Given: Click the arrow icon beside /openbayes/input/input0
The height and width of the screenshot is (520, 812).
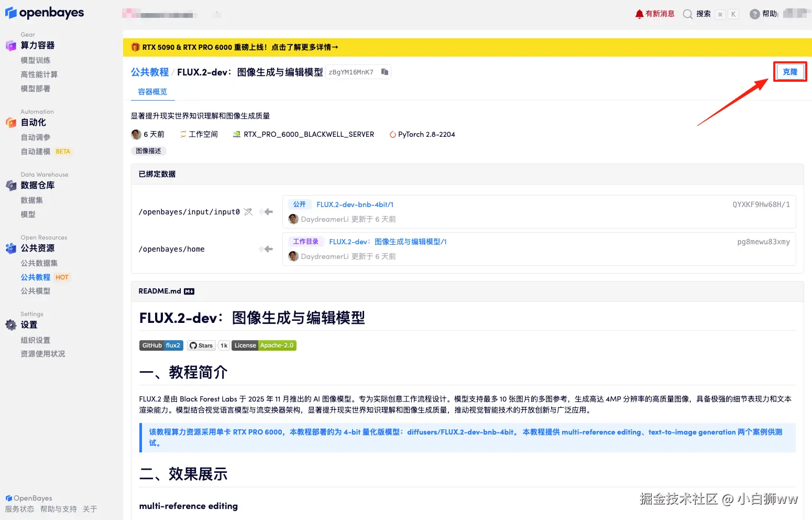Looking at the screenshot, I should 266,212.
